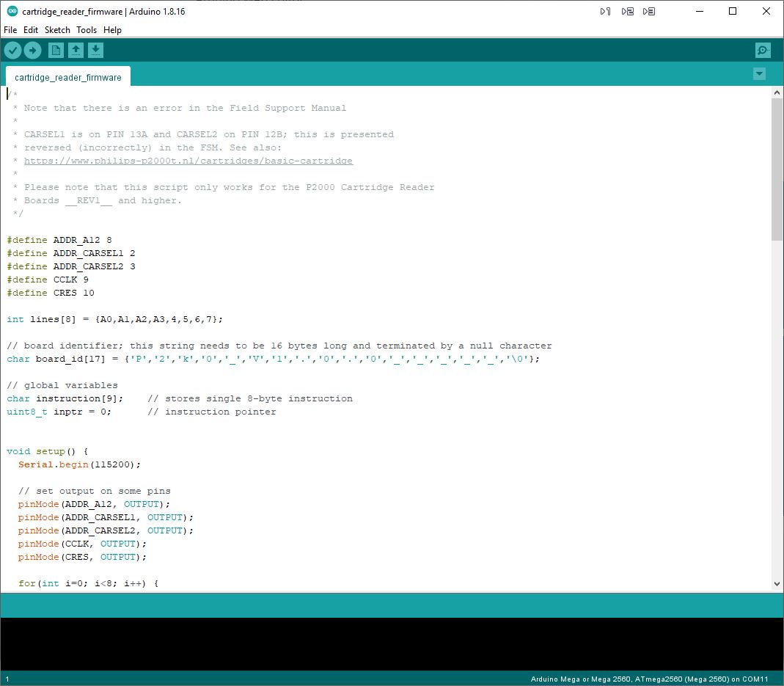Click the 'Note that there is an error' comment
This screenshot has width=784, height=686.
[x=185, y=108]
